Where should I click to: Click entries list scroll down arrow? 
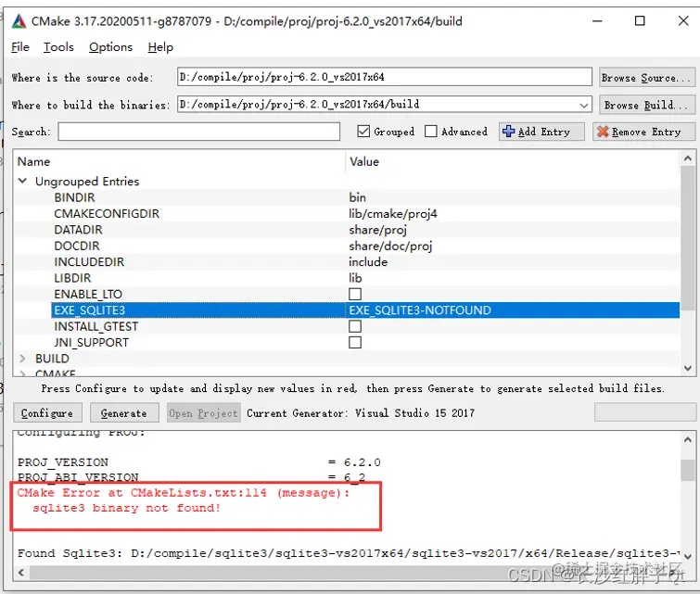(x=688, y=368)
